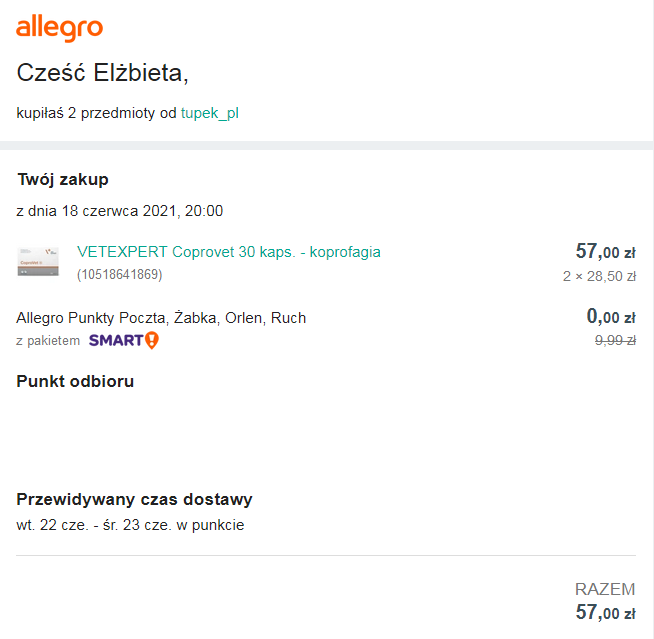Click the estimated delivery dates text
The width and height of the screenshot is (654, 639).
click(130, 525)
